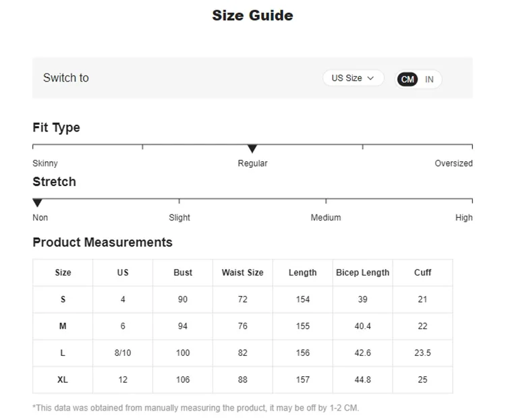Click the chevron arrow beside US Size
Viewport: 506px width, 420px height.
(x=370, y=78)
